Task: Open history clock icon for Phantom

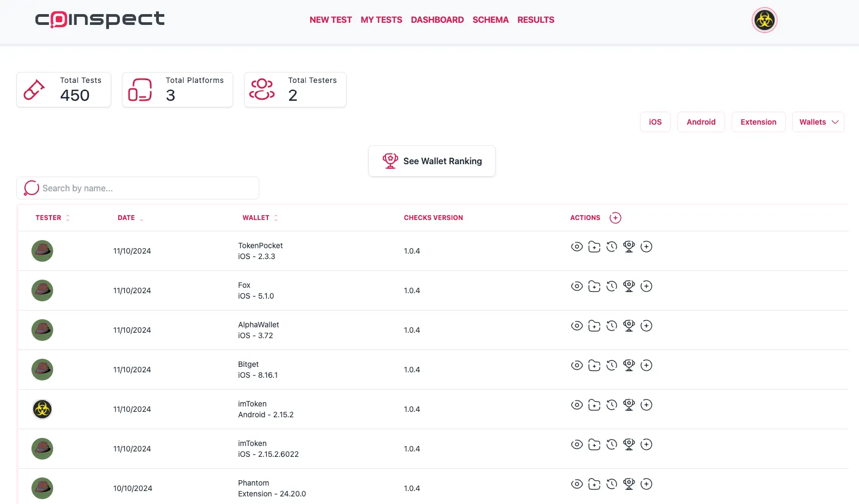Action: click(612, 484)
